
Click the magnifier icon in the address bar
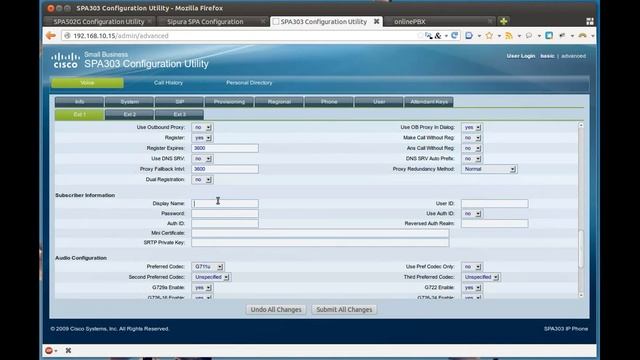pyautogui.click(x=428, y=36)
